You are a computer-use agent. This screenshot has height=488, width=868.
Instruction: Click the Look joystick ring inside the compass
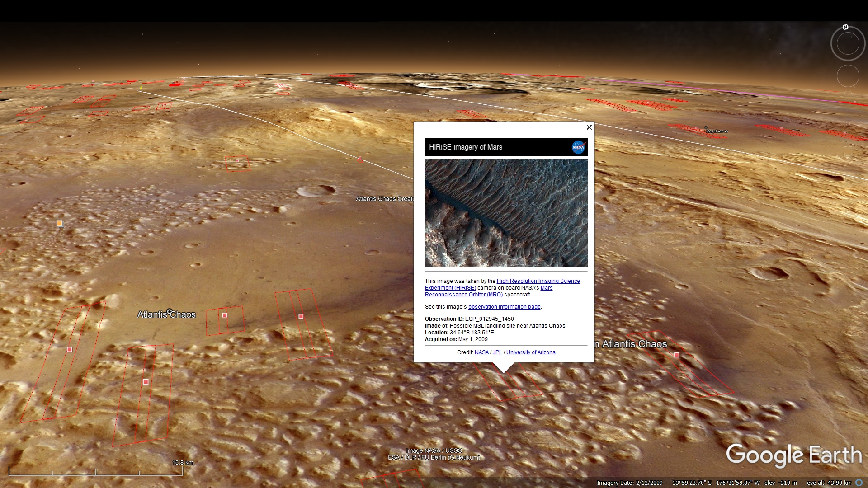[848, 44]
